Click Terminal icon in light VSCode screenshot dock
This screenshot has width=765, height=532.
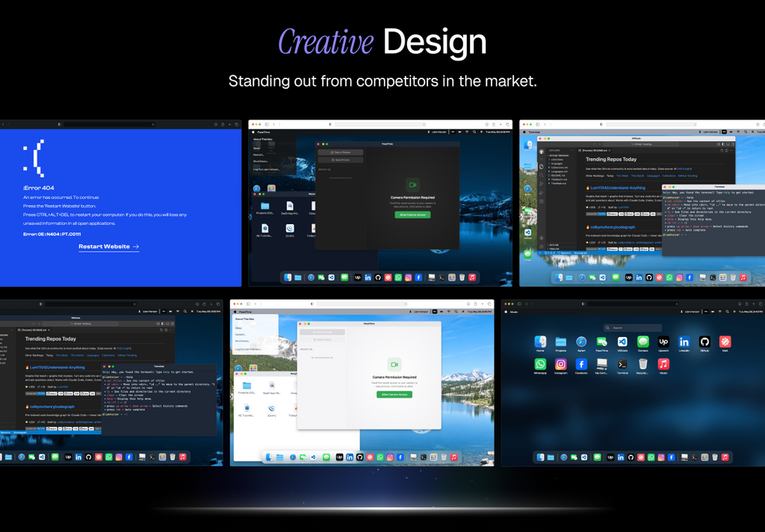[x=713, y=277]
